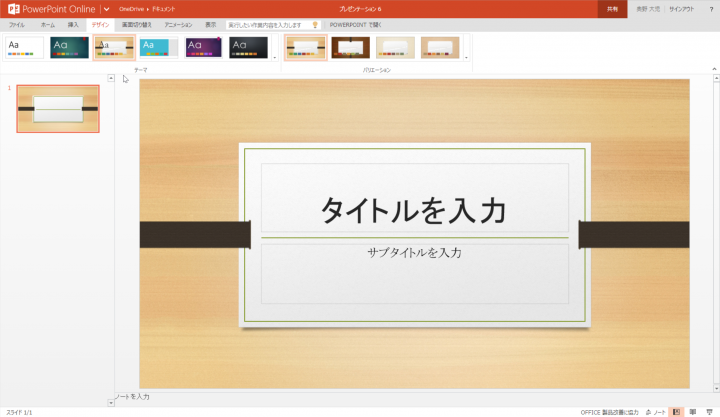
Task: Switch to the 画面切り替え tab
Action: [136, 25]
